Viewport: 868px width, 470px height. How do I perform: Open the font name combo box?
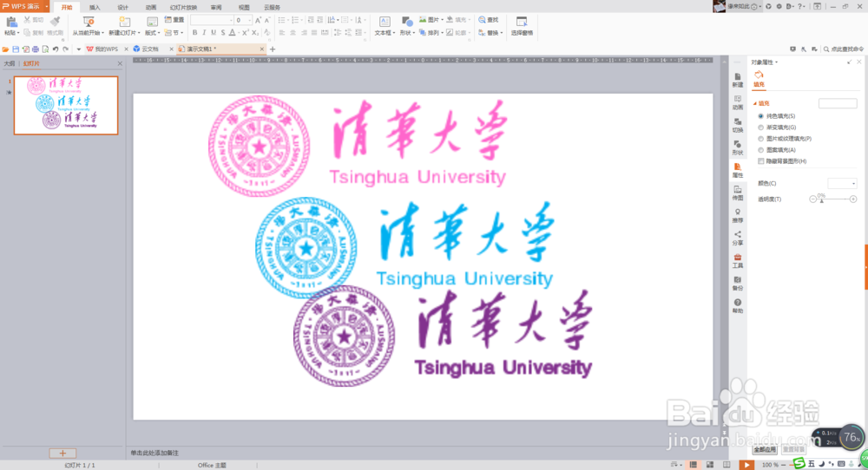point(212,20)
